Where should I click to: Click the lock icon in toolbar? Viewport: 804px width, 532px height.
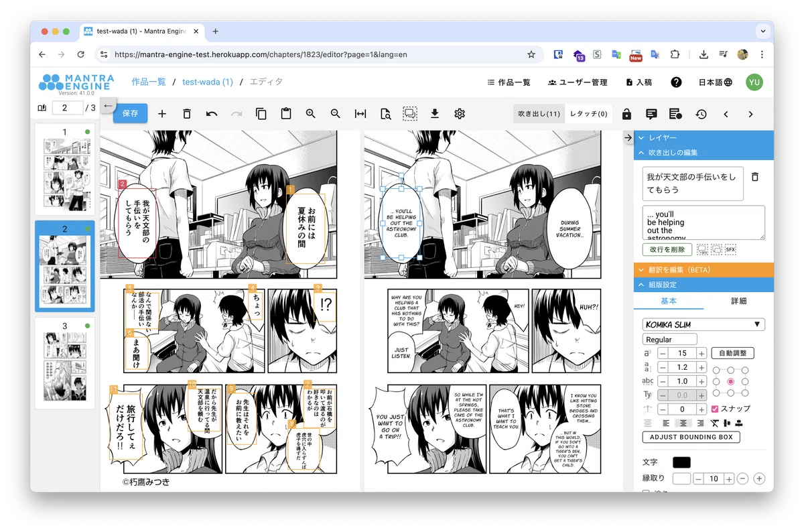coord(626,114)
